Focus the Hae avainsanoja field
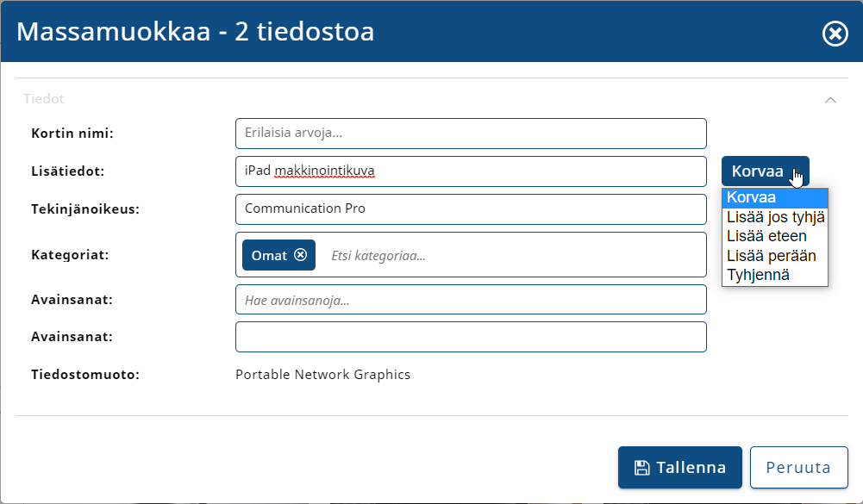This screenshot has height=504, width=863. click(x=471, y=300)
